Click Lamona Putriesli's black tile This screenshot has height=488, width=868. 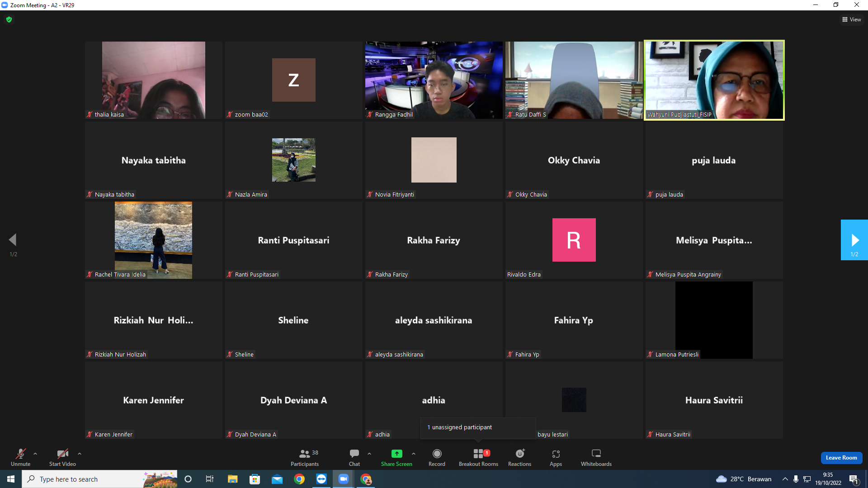pyautogui.click(x=714, y=320)
